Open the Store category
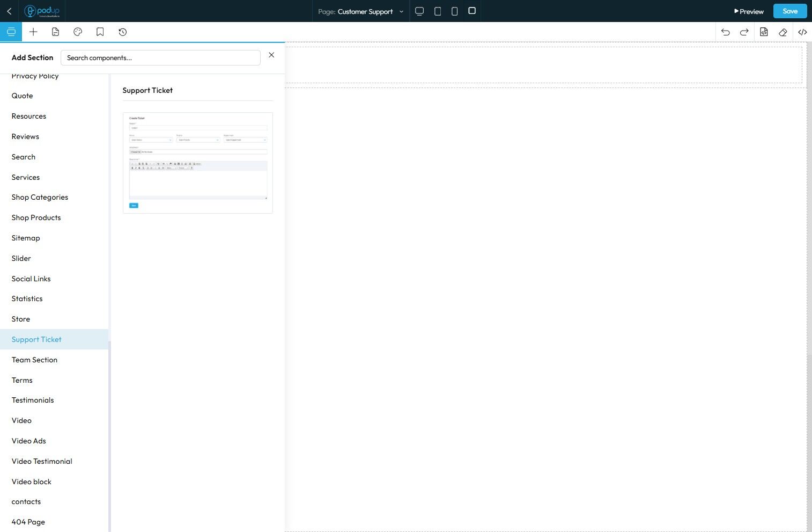This screenshot has width=812, height=532. point(21,319)
